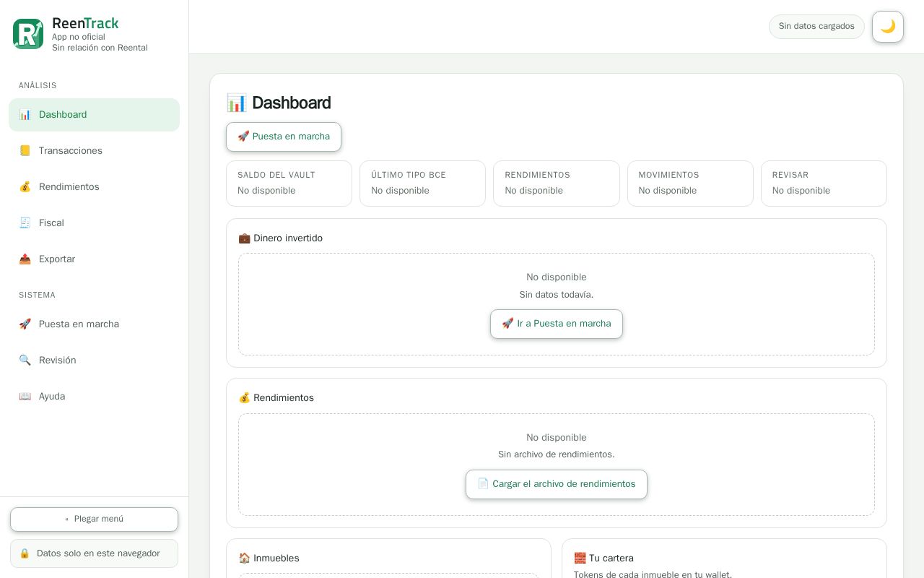This screenshot has width=924, height=578.
Task: Click the rocket icon beside Puesta en marcha in sidebar
Action: pos(25,324)
